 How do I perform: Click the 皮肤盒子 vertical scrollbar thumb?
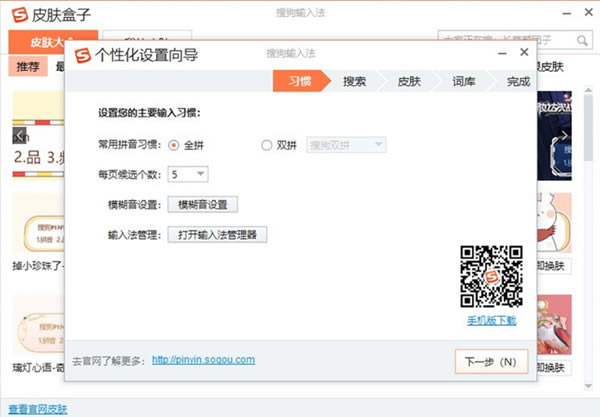(589, 128)
